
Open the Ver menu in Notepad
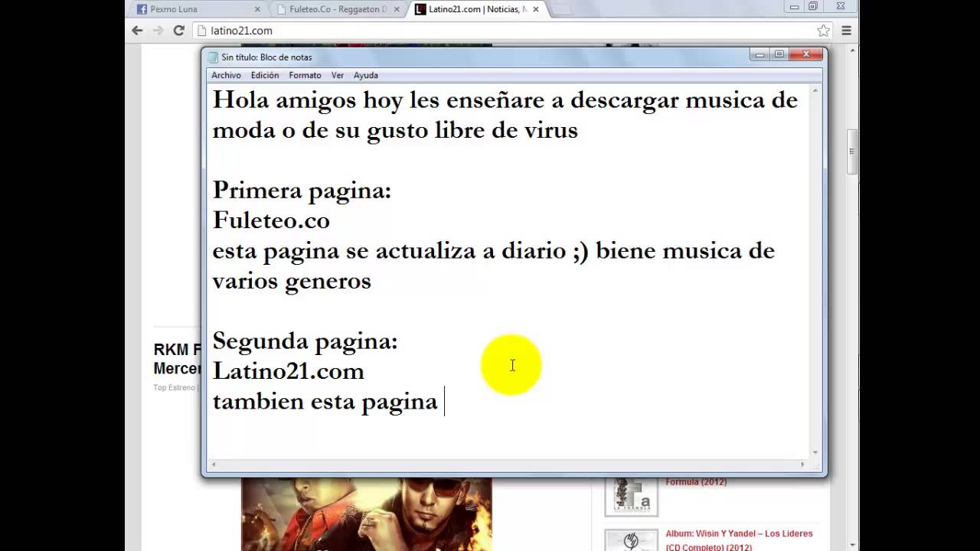click(338, 75)
